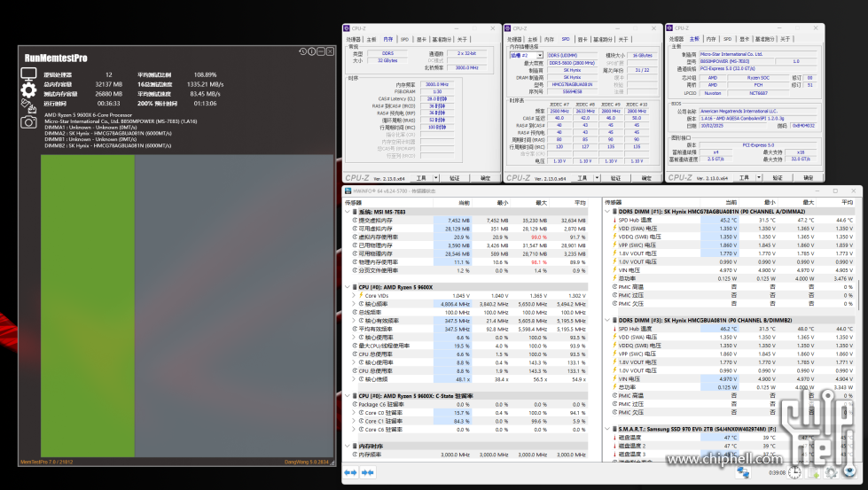This screenshot has width=868, height=490.
Task: Switch to SPD tab in CPU-Z memory window
Action: tap(404, 39)
